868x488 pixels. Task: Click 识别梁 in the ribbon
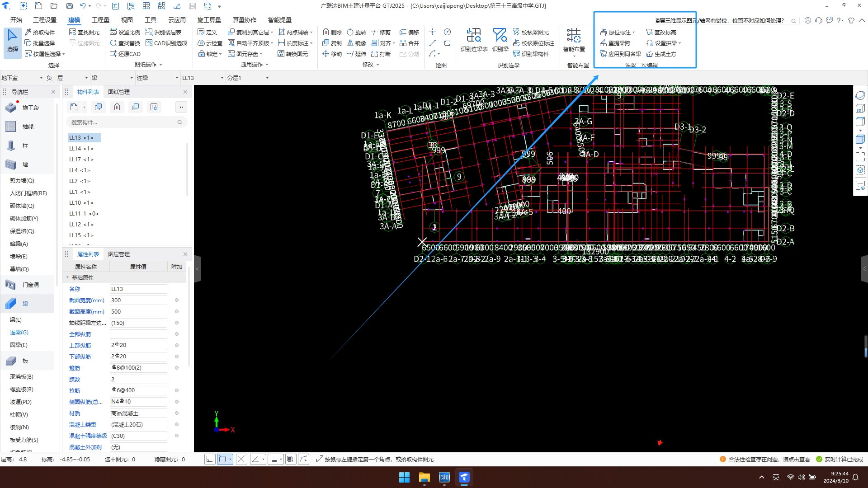pyautogui.click(x=500, y=40)
